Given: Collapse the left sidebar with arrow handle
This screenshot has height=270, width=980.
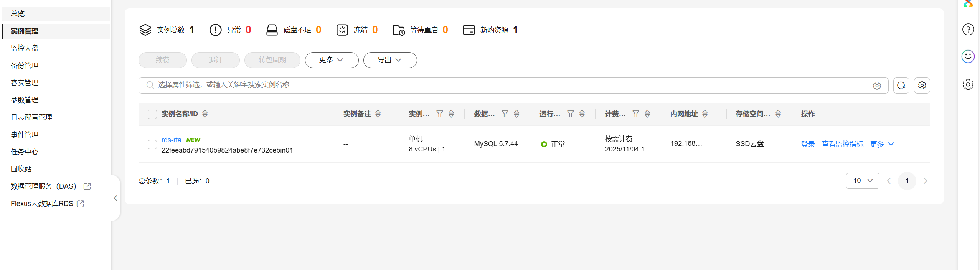Looking at the screenshot, I should pyautogui.click(x=115, y=198).
